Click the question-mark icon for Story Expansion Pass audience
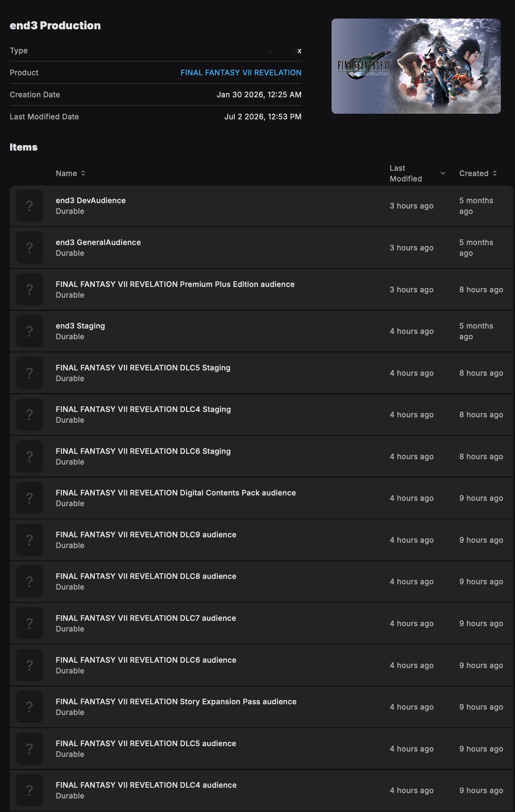Image resolution: width=515 pixels, height=812 pixels. coord(29,707)
